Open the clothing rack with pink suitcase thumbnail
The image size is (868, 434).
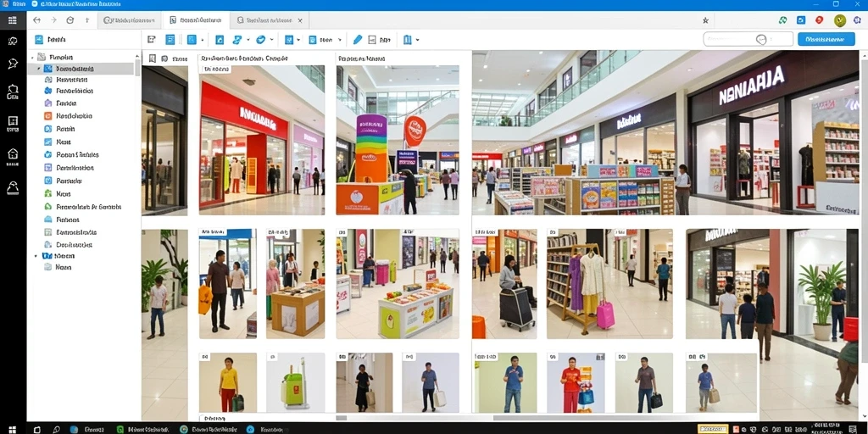point(610,284)
